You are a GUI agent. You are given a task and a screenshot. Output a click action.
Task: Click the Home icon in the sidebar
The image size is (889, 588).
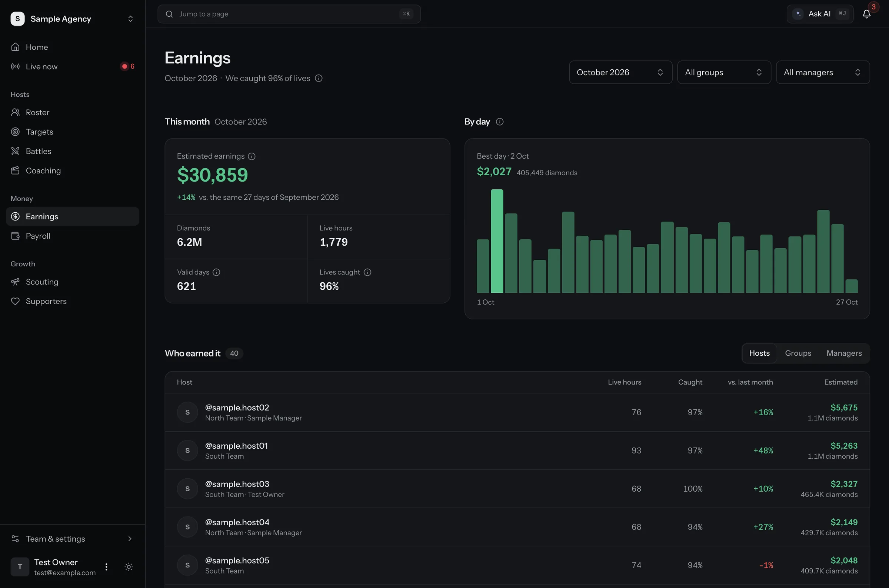coord(15,47)
